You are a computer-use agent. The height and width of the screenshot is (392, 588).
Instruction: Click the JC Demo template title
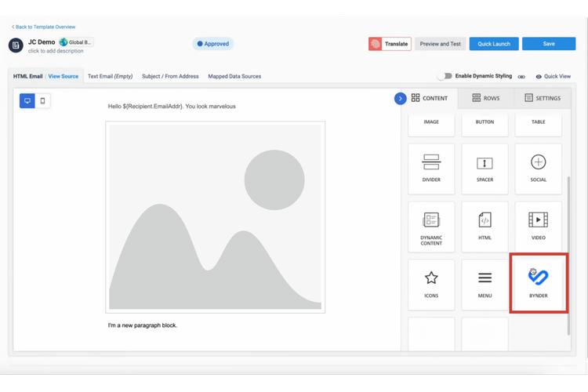[x=42, y=42]
